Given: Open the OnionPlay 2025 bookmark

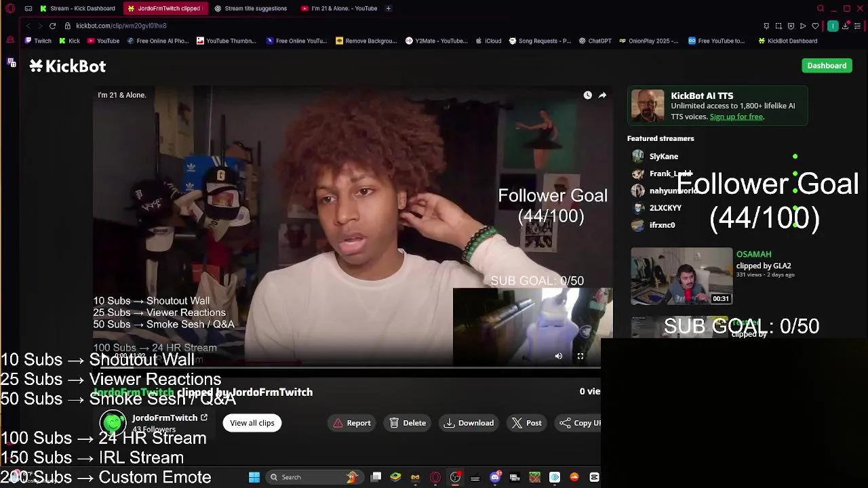Looking at the screenshot, I should pyautogui.click(x=648, y=41).
